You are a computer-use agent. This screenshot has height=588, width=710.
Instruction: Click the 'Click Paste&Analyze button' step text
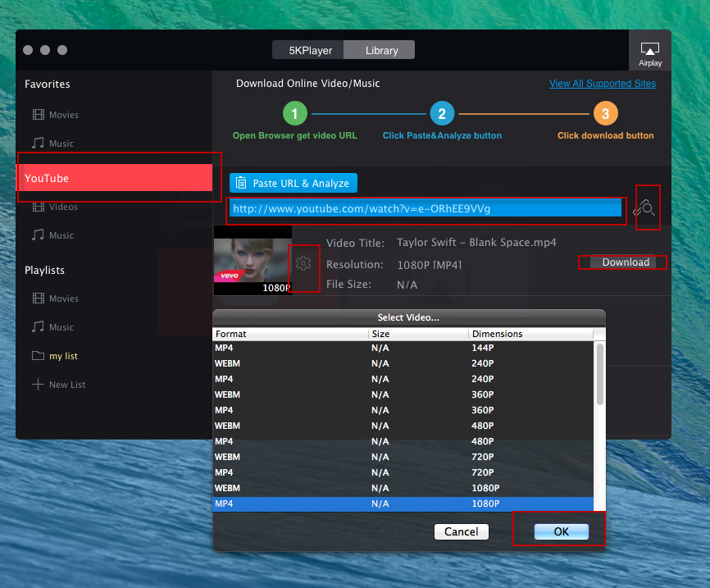tap(442, 135)
